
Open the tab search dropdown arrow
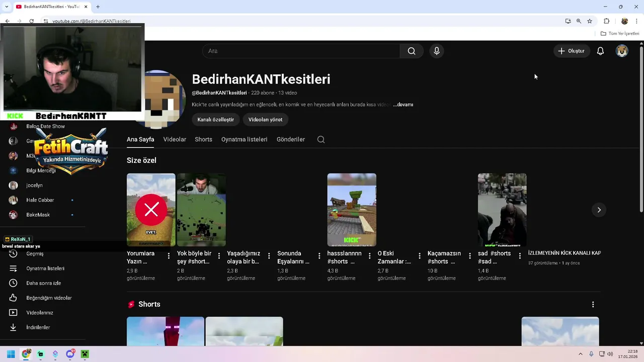pyautogui.click(x=6, y=7)
